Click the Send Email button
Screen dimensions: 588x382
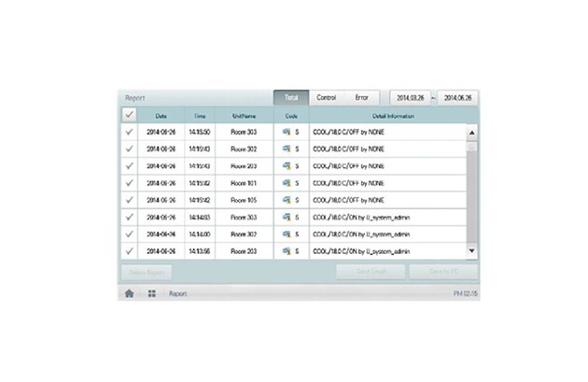pos(371,272)
